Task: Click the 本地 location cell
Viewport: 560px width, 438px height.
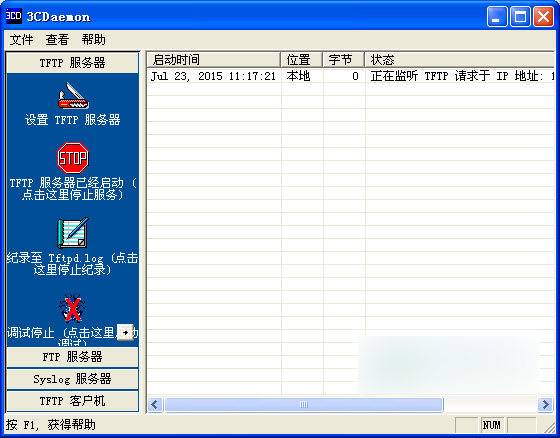Action: tap(298, 76)
